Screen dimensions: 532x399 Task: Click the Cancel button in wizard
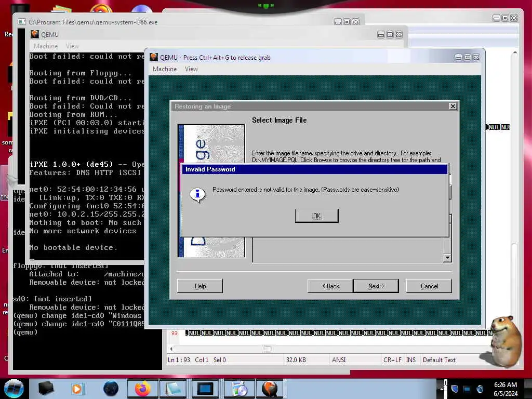[429, 286]
